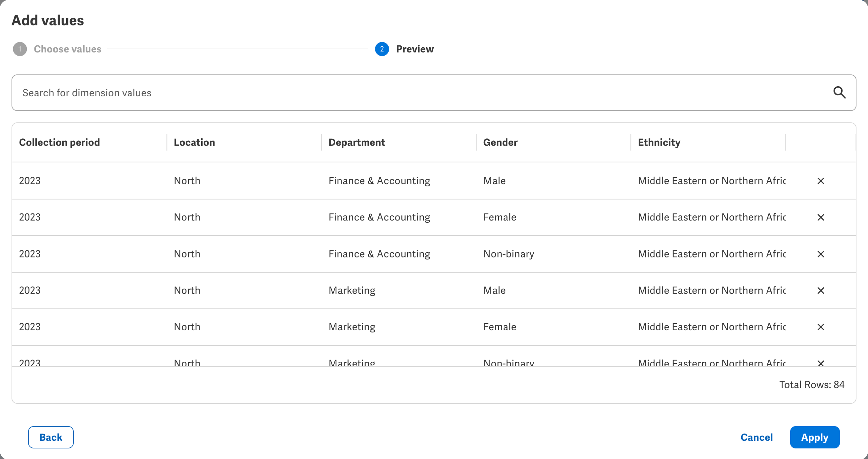The image size is (868, 459).
Task: Cancel adding values
Action: tap(756, 437)
